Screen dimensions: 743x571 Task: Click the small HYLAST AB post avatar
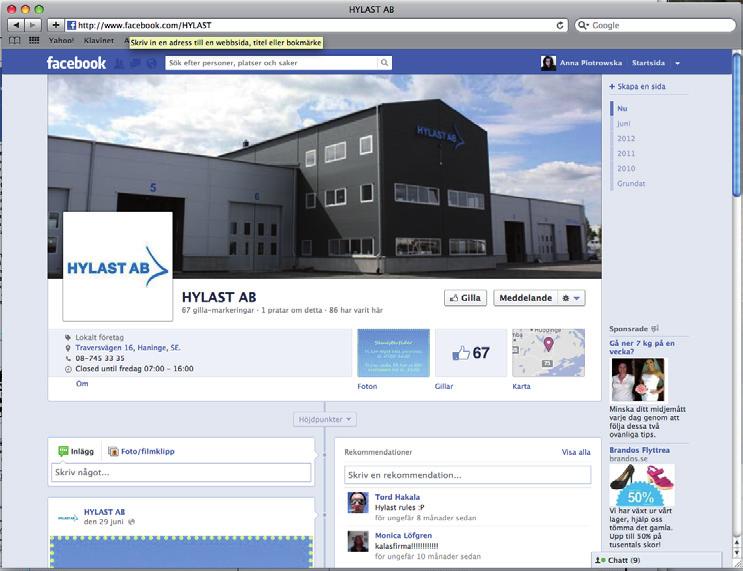[x=68, y=518]
